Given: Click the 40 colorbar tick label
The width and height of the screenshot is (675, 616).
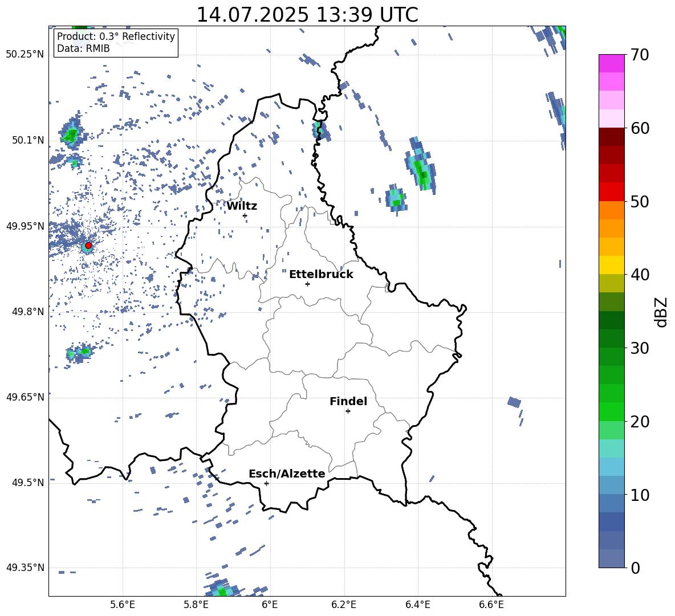Looking at the screenshot, I should (640, 275).
